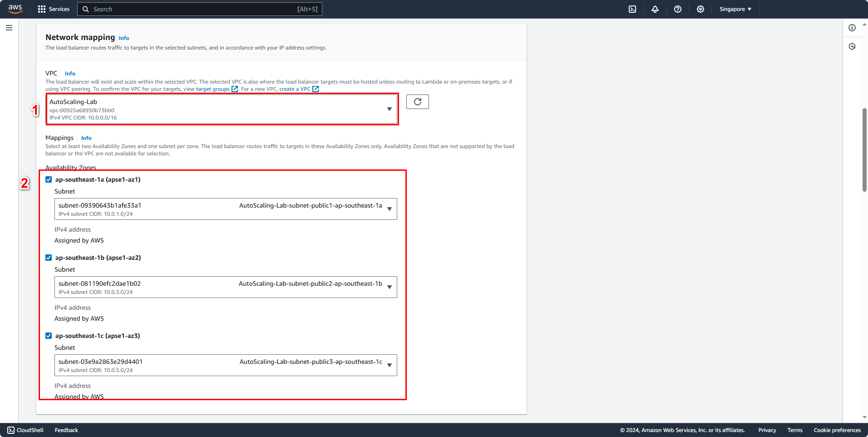This screenshot has width=868, height=437.
Task: Open the Help menu icon
Action: click(678, 9)
